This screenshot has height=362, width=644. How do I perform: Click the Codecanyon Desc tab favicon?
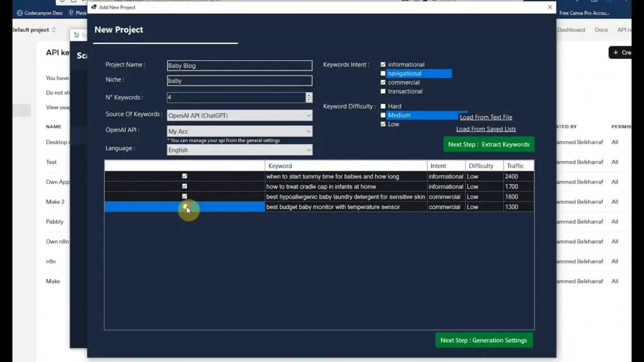point(19,13)
